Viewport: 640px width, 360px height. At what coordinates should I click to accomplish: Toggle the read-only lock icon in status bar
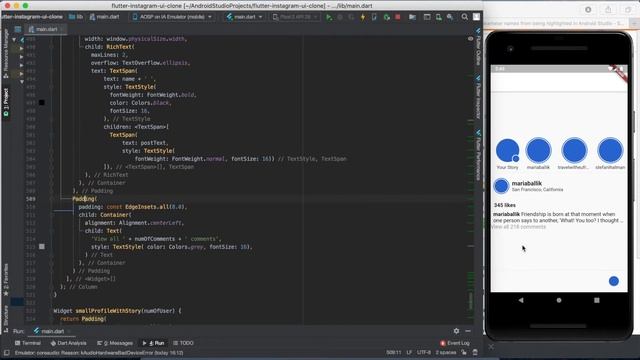[464, 352]
